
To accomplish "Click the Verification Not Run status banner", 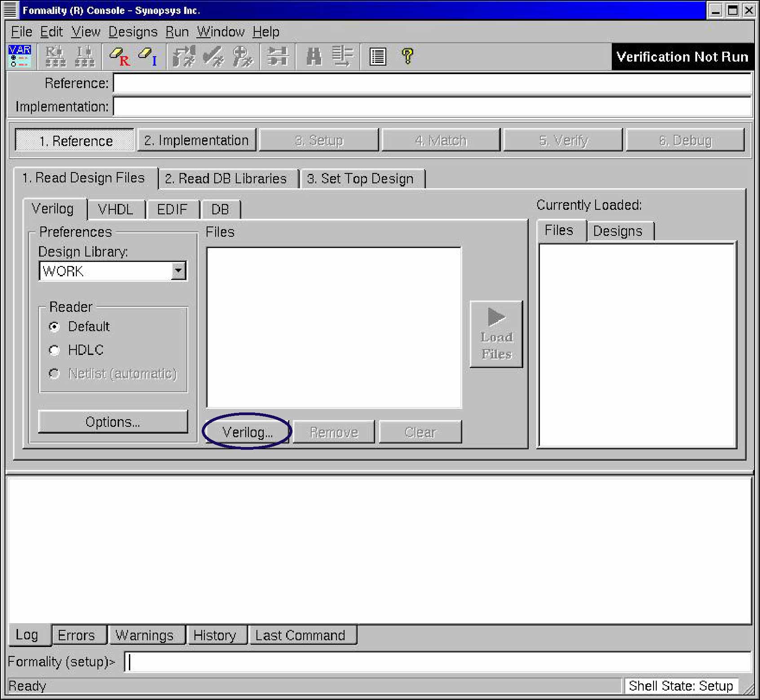I will coord(682,57).
